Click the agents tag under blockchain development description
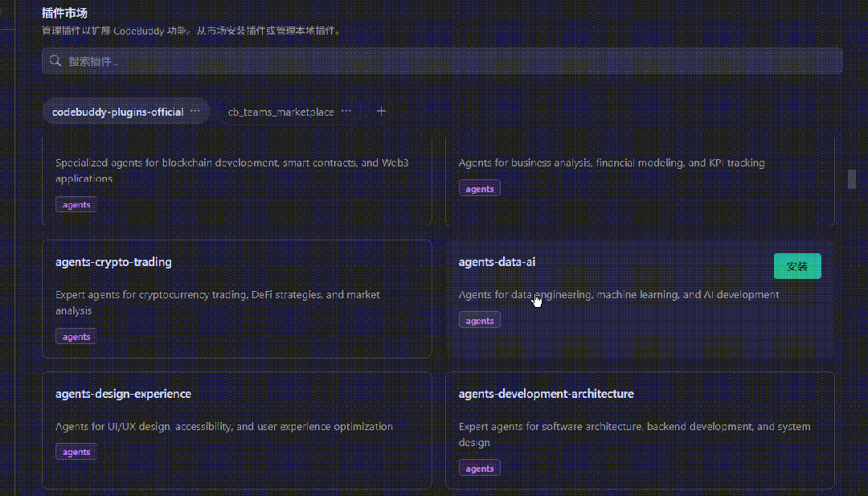 (x=76, y=205)
